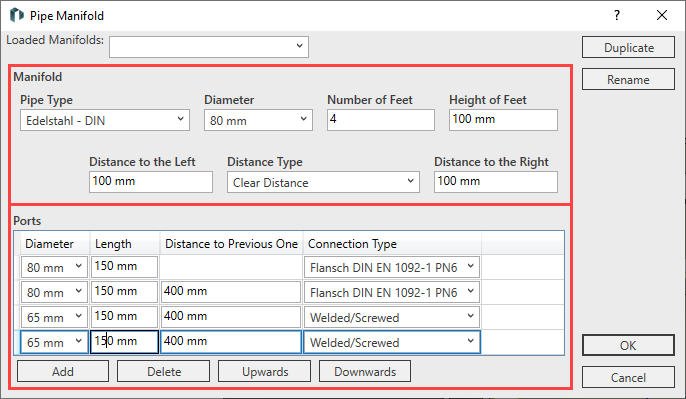Open the Distance Type dropdown showing Clear Distance

(x=323, y=182)
